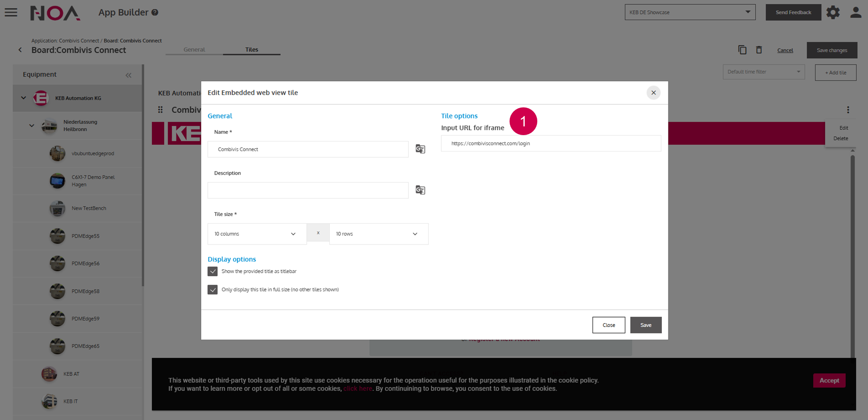Click the trash icon to delete board
The width and height of the screenshot is (868, 420).
click(x=759, y=50)
